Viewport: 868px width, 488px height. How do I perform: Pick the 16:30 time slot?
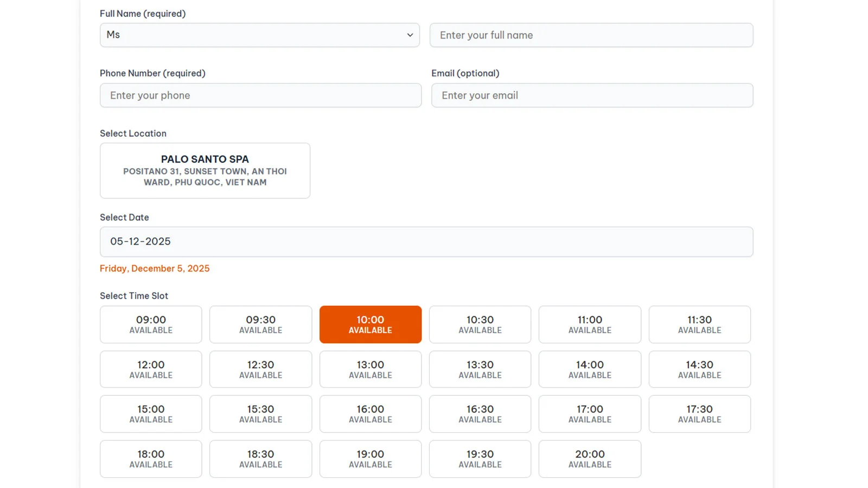click(x=480, y=414)
